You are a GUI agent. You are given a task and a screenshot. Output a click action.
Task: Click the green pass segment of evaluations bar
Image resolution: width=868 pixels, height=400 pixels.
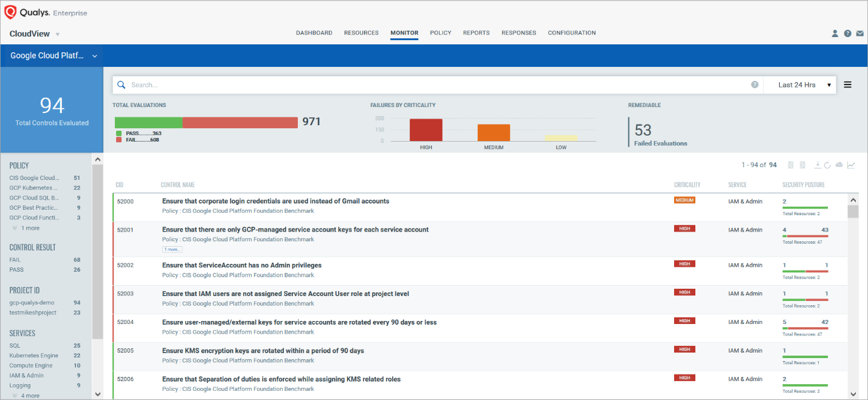tap(148, 123)
